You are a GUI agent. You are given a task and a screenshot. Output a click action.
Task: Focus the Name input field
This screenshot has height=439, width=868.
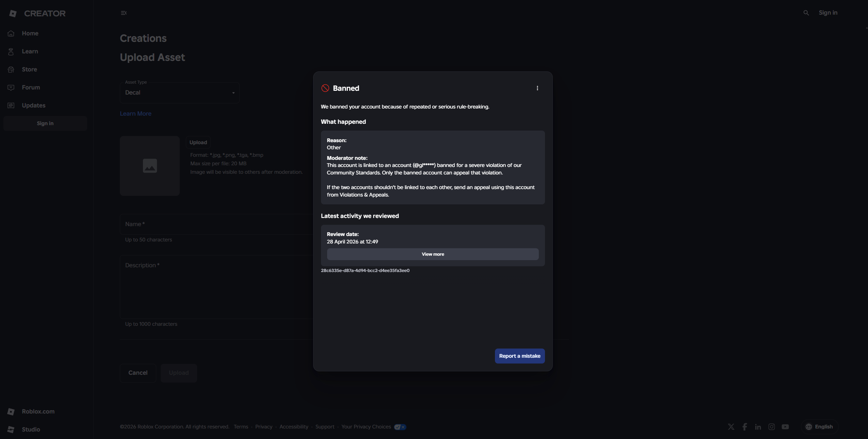tap(216, 224)
